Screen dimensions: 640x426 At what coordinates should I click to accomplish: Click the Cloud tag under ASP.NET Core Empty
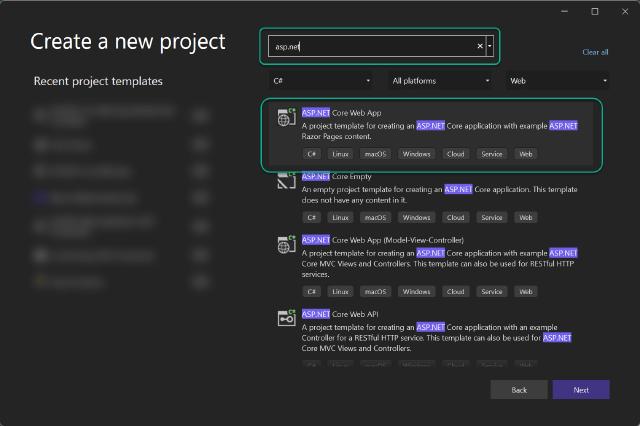[x=456, y=217]
